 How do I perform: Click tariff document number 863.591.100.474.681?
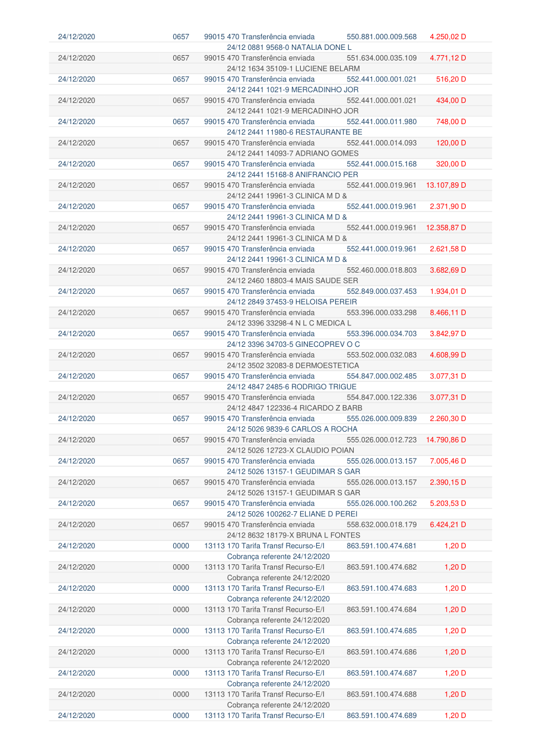[382, 546]
